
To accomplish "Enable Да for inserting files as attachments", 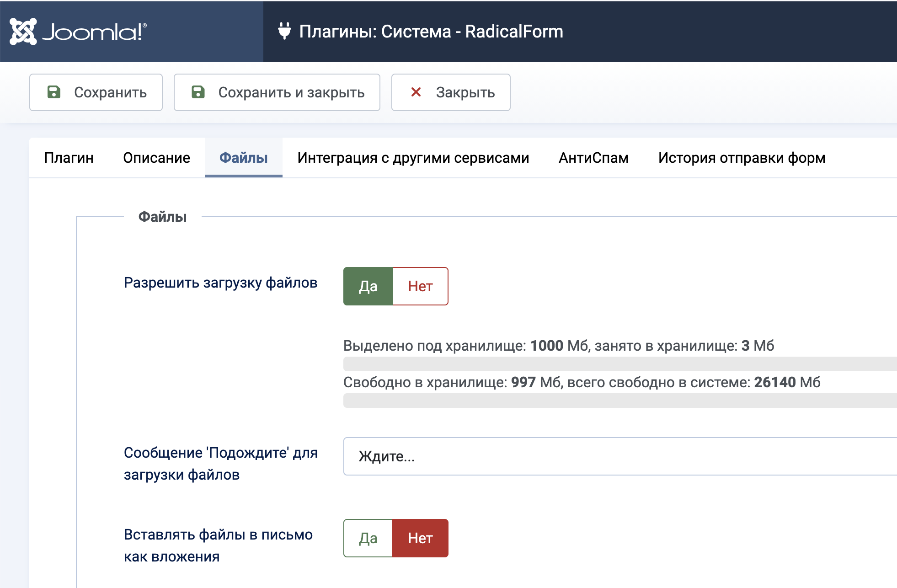I will click(x=368, y=538).
